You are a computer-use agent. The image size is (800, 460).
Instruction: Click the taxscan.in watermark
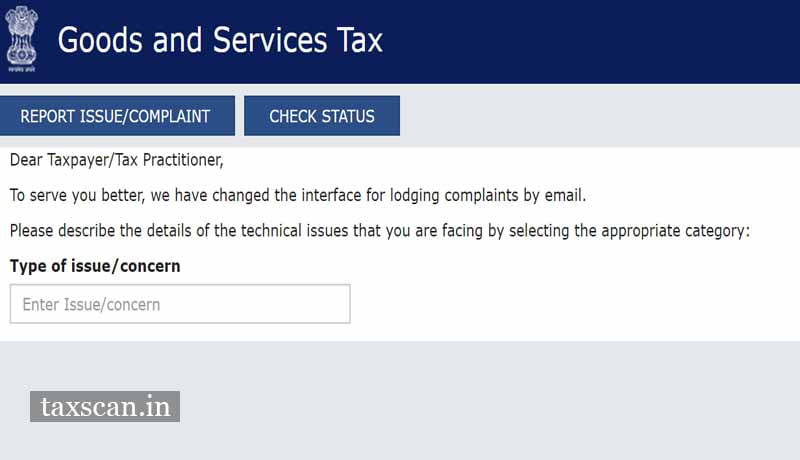coord(105,406)
